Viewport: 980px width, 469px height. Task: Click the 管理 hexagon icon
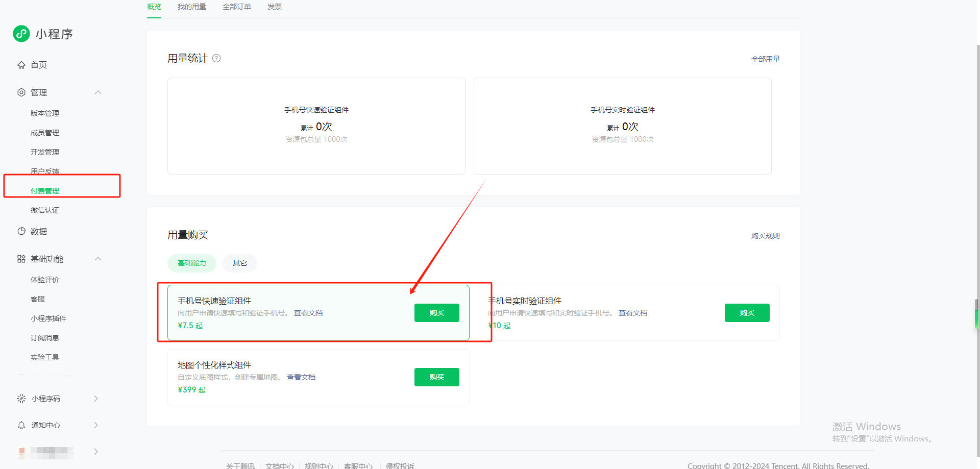click(21, 92)
